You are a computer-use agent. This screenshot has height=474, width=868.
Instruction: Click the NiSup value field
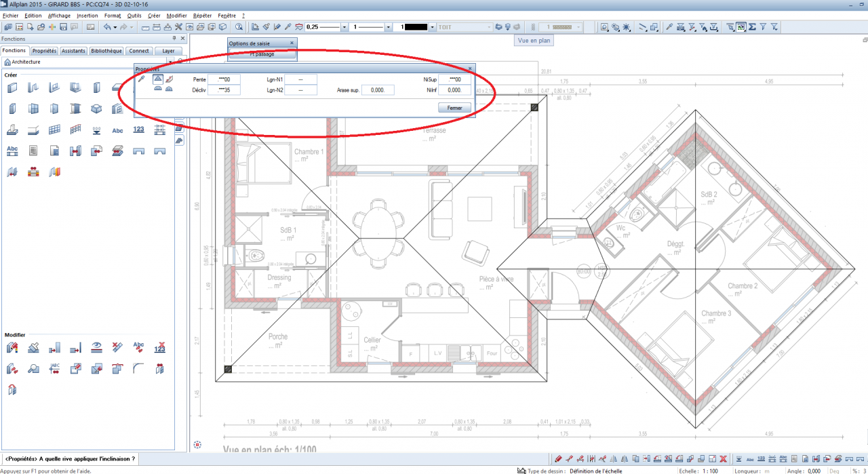coord(454,79)
